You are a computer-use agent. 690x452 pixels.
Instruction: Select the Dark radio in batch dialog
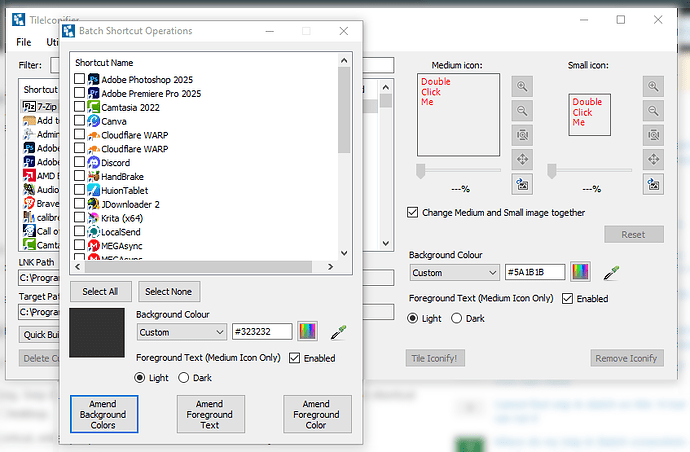pos(184,378)
